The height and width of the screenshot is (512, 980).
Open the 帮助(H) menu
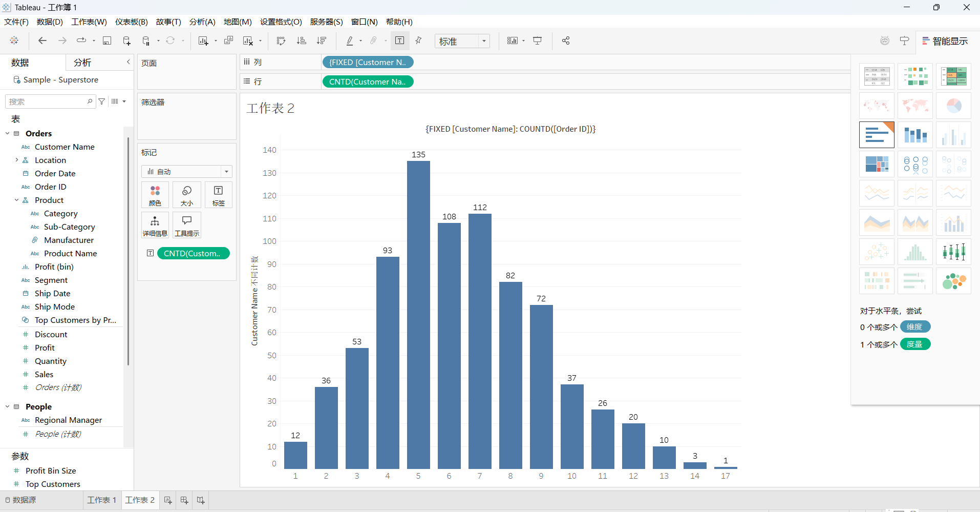pyautogui.click(x=399, y=22)
